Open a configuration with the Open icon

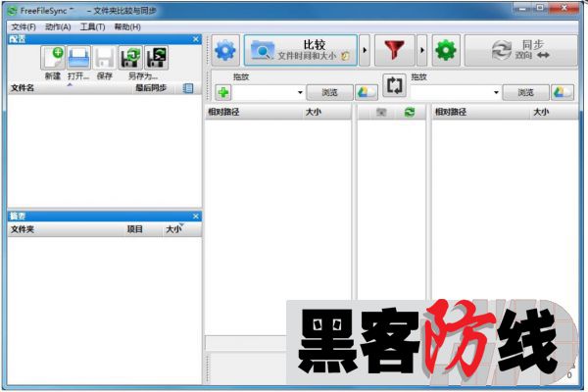(78, 58)
